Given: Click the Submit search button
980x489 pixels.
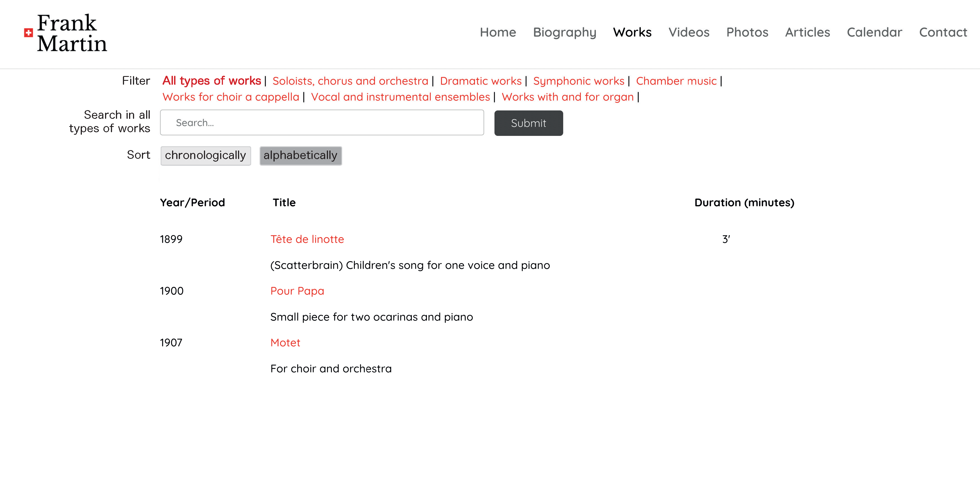Looking at the screenshot, I should point(529,123).
